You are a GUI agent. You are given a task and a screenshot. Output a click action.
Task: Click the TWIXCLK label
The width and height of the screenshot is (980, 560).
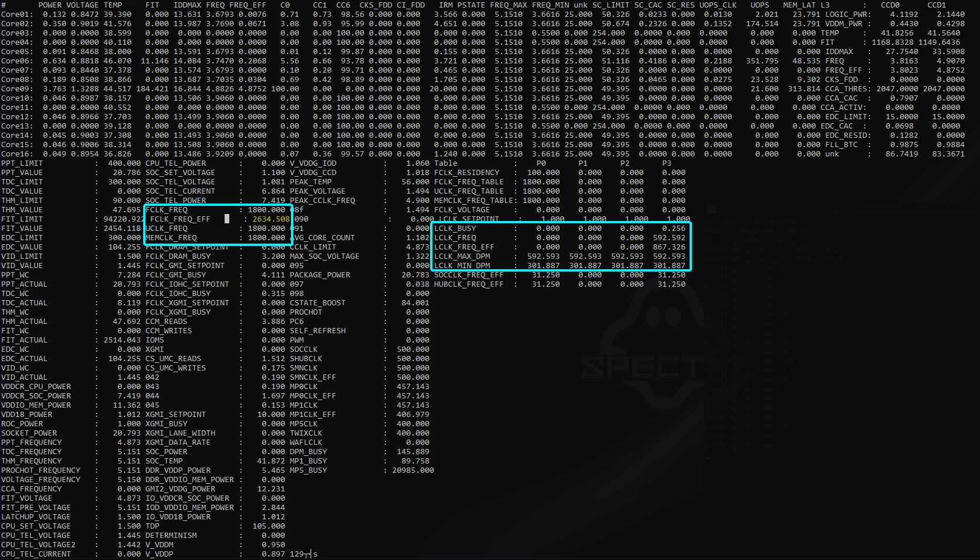coord(306,433)
